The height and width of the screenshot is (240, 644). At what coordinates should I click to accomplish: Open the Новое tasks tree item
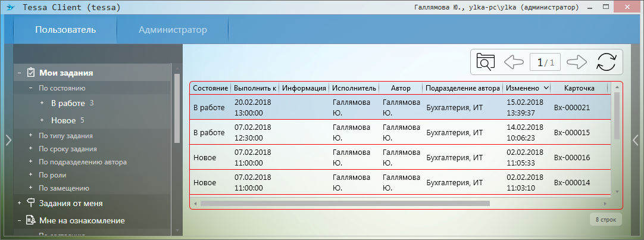[x=63, y=120]
